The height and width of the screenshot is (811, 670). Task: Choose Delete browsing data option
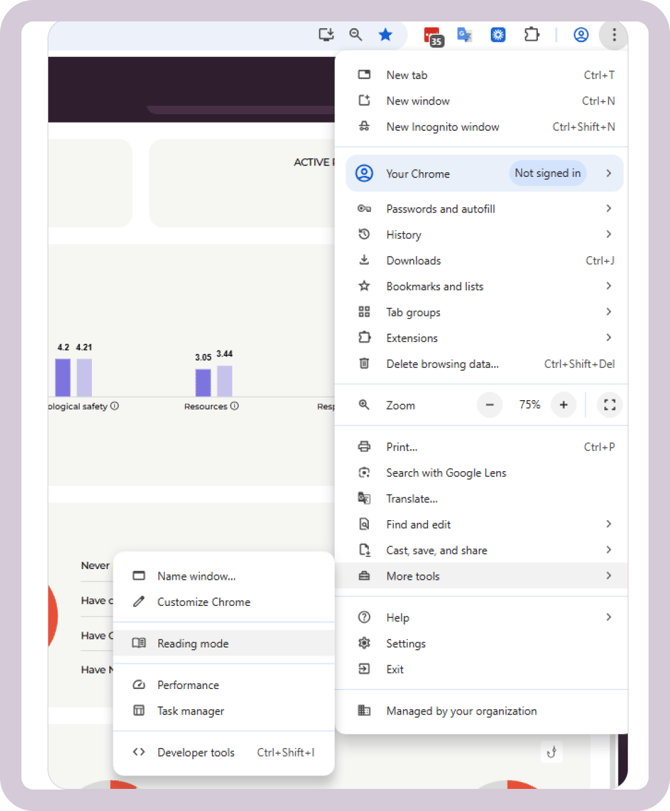coord(442,364)
